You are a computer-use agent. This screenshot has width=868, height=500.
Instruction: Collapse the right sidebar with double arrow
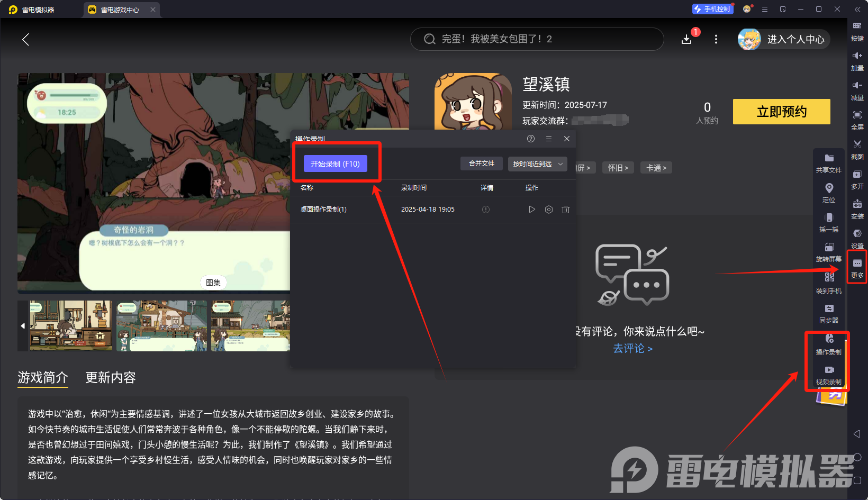[857, 9]
